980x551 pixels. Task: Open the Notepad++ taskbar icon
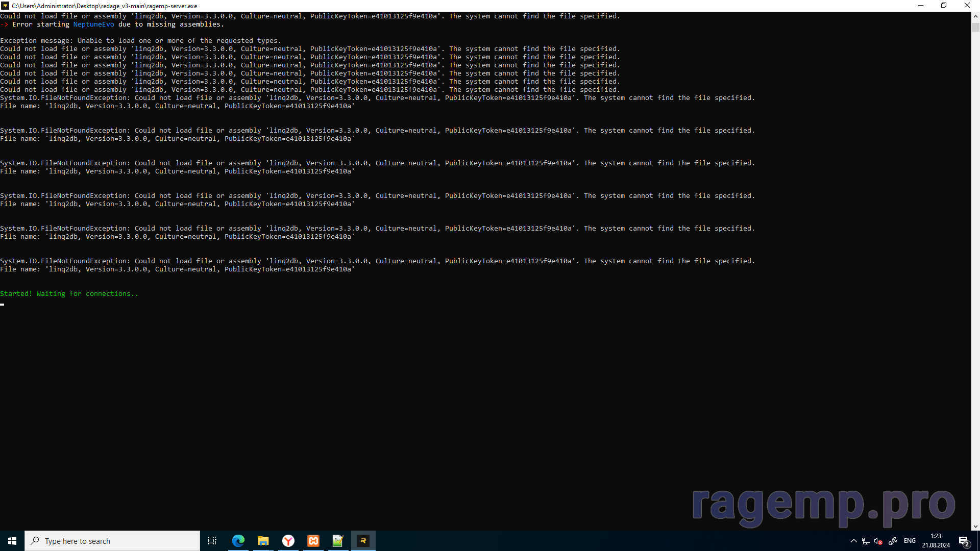click(338, 541)
